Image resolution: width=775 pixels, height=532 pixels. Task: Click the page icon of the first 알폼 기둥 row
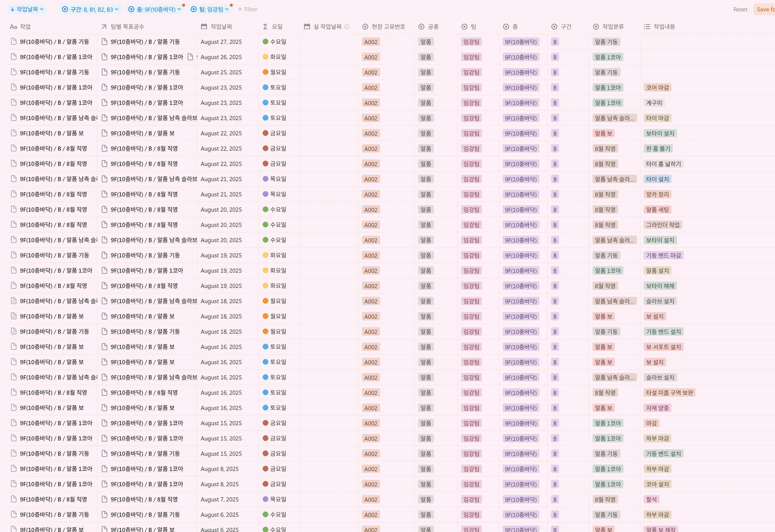(14, 42)
